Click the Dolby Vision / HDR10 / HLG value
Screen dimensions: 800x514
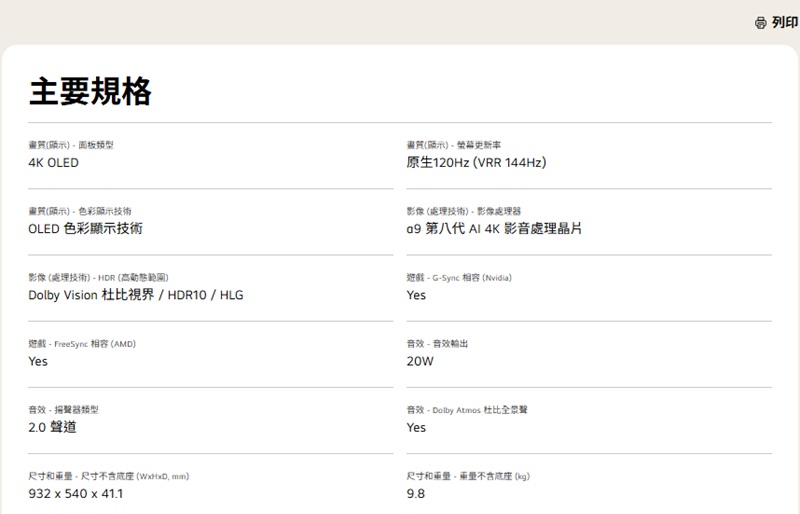click(x=136, y=295)
